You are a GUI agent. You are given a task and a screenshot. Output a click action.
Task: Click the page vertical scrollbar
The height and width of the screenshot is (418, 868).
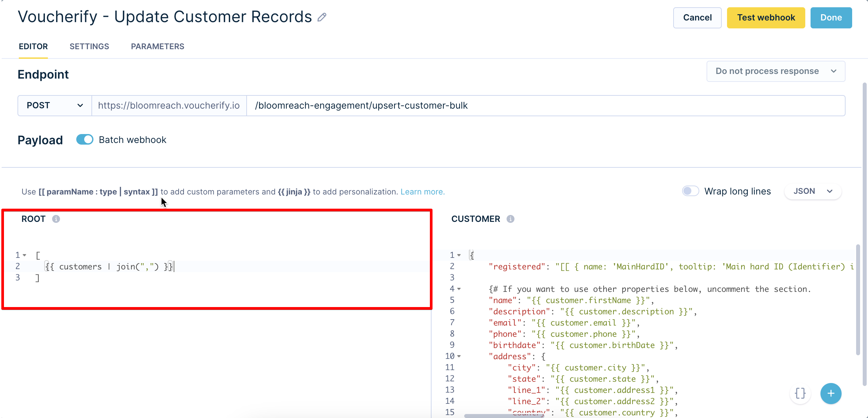click(x=864, y=234)
